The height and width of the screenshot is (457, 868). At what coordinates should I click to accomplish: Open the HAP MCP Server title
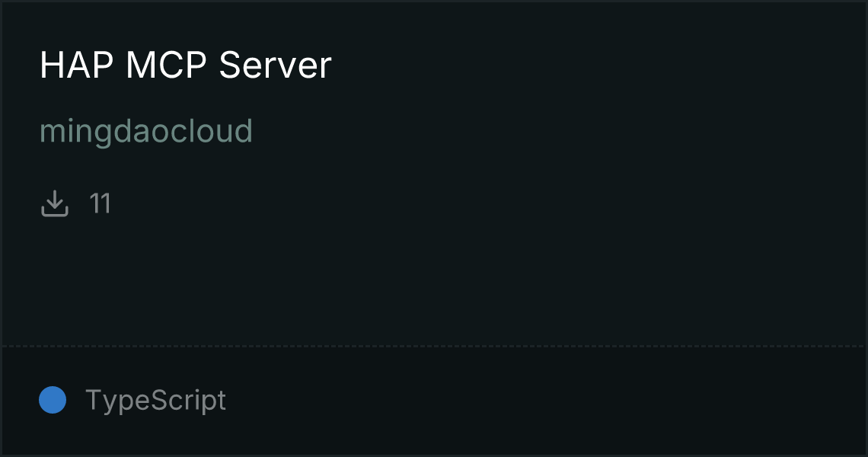coord(186,65)
